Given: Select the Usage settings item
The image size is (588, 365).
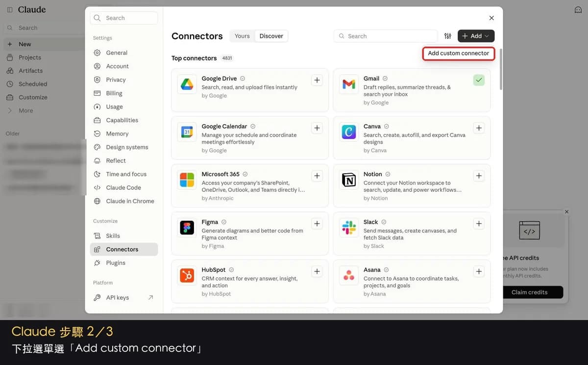Looking at the screenshot, I should [x=123, y=106].
